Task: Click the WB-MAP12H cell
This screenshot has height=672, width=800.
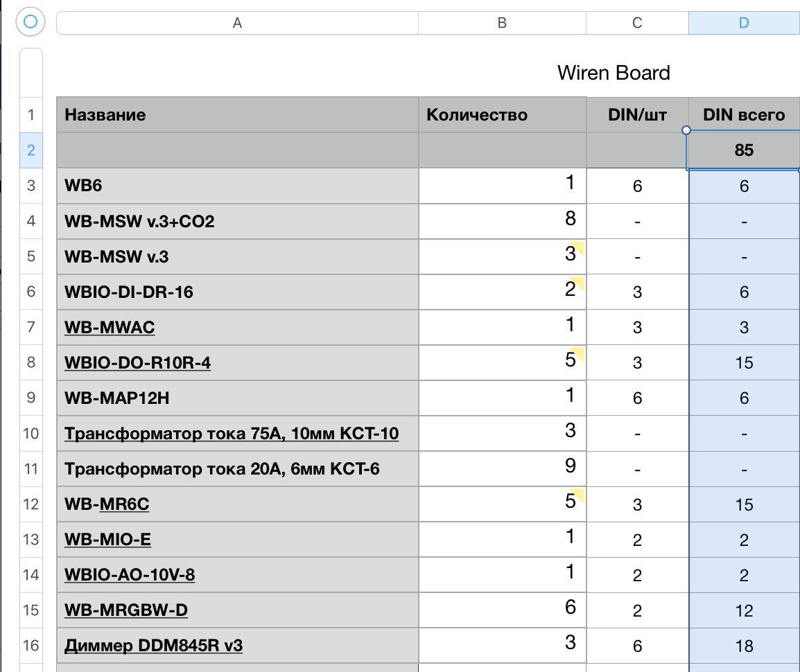Action: (x=238, y=398)
